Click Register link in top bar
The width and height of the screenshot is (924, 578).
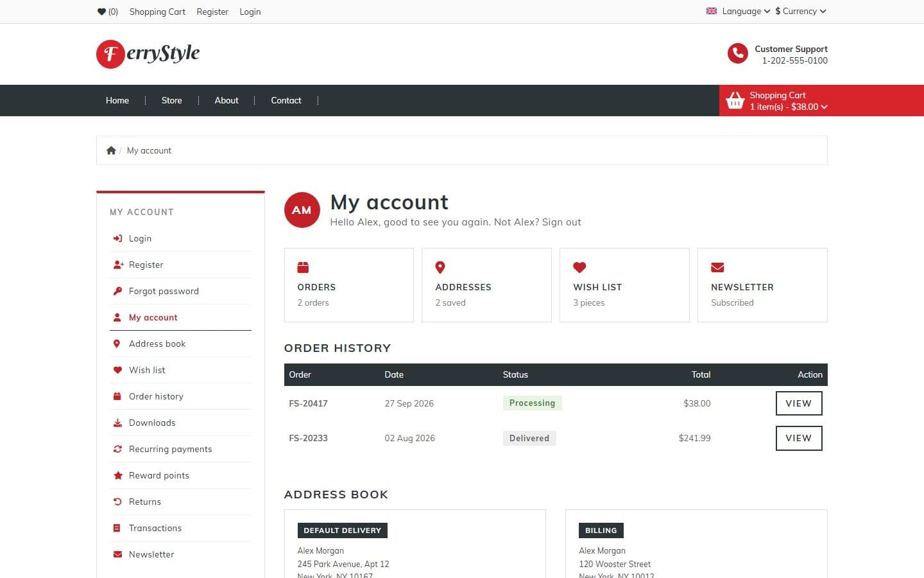212,12
